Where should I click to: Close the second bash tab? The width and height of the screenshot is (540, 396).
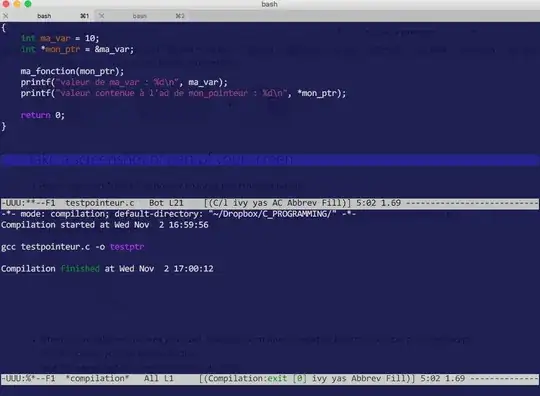(x=101, y=16)
